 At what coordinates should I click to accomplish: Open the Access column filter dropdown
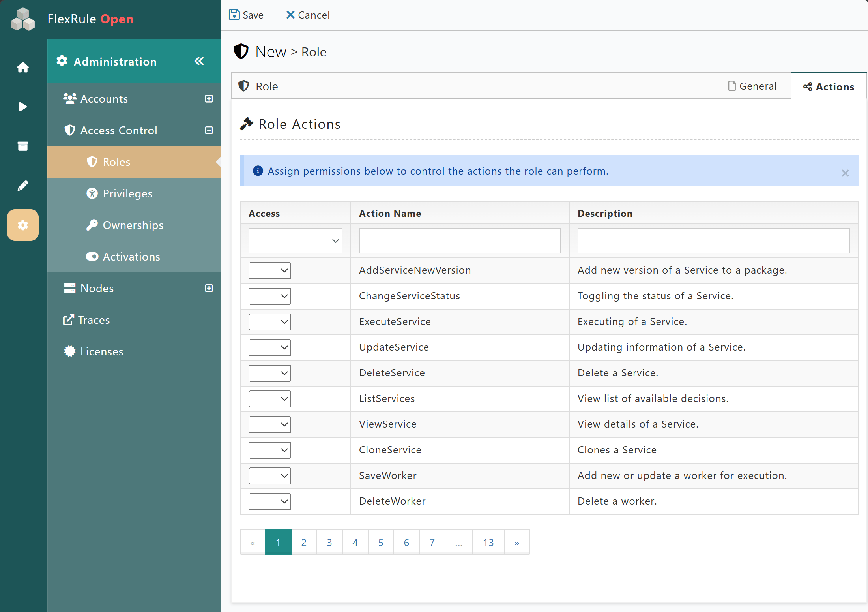pyautogui.click(x=295, y=241)
